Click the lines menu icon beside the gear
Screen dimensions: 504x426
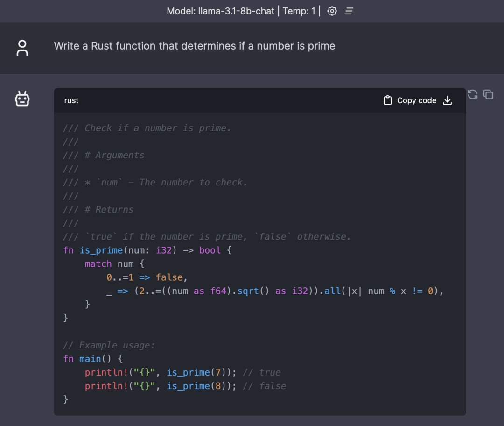[349, 11]
